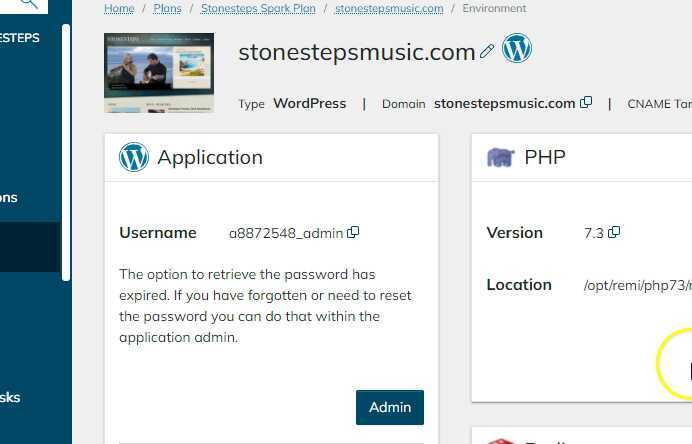Open the site preview thumbnail

click(x=159, y=72)
